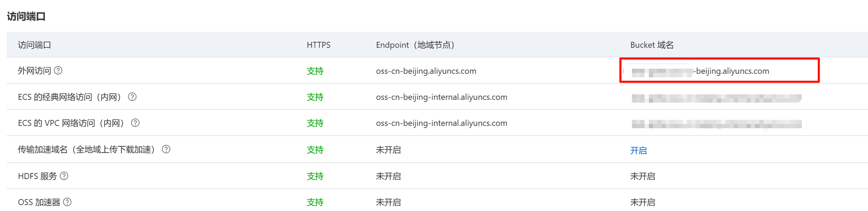Click help icon next to 外网访问
The height and width of the screenshot is (211, 868).
[x=58, y=71]
